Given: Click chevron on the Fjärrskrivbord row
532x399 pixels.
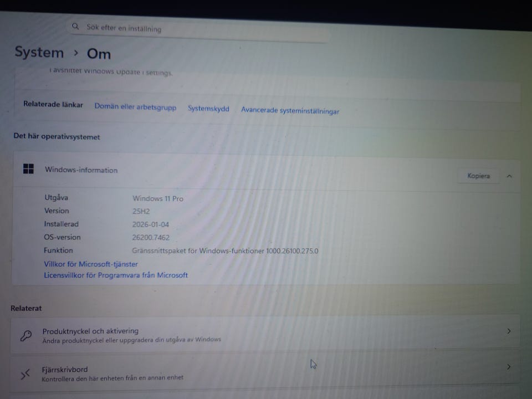Looking at the screenshot, I should (x=509, y=367).
